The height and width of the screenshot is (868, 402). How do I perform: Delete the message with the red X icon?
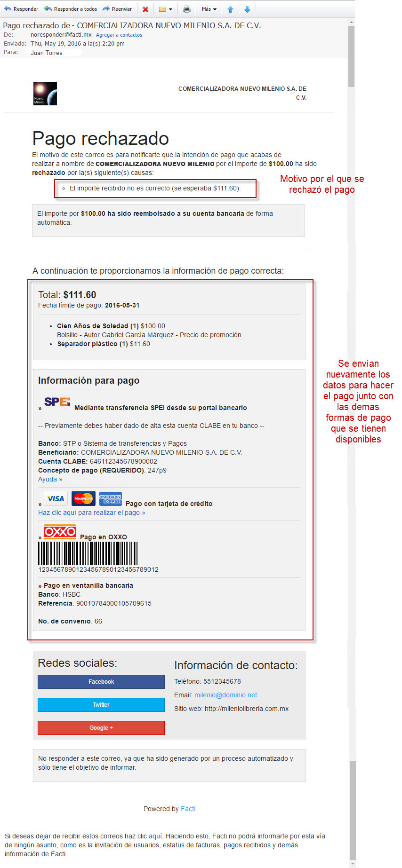click(145, 9)
